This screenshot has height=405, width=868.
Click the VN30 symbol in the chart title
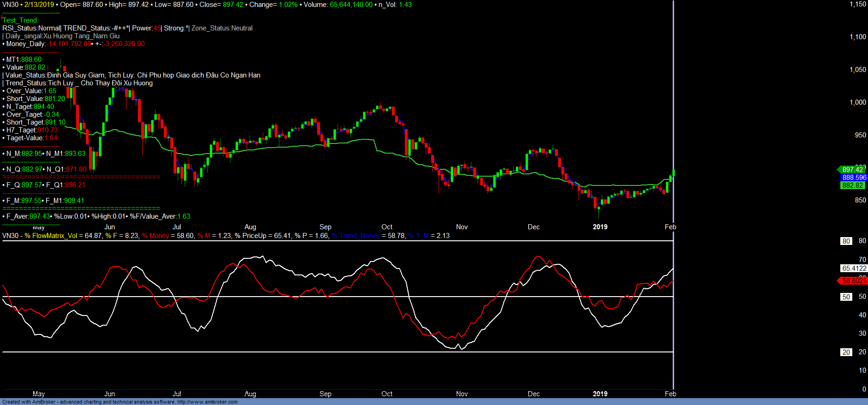pyautogui.click(x=10, y=5)
